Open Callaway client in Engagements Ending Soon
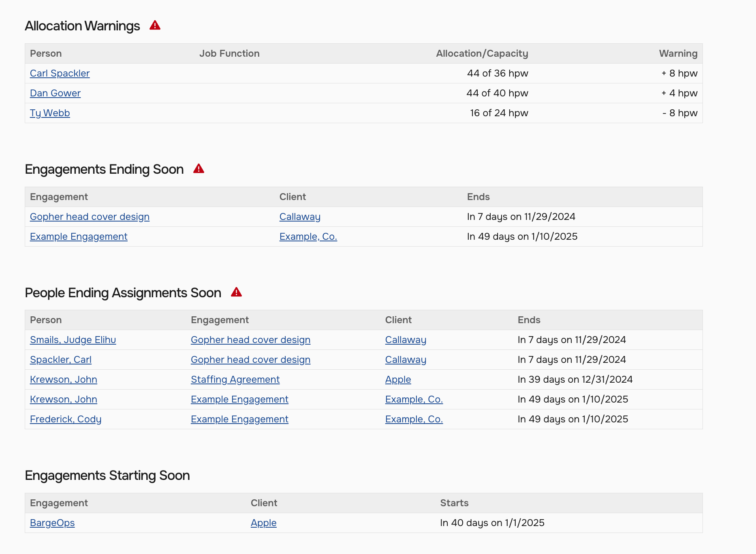 coord(300,217)
